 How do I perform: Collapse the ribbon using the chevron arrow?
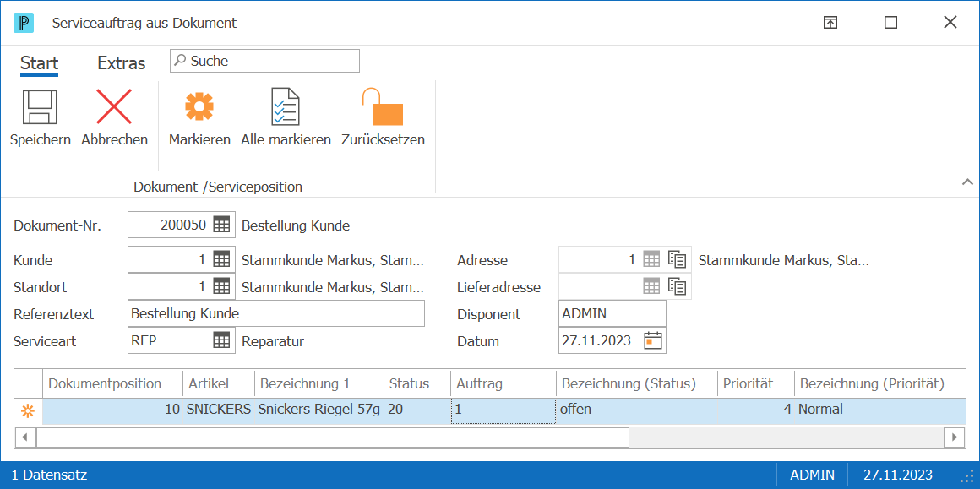pyautogui.click(x=966, y=182)
